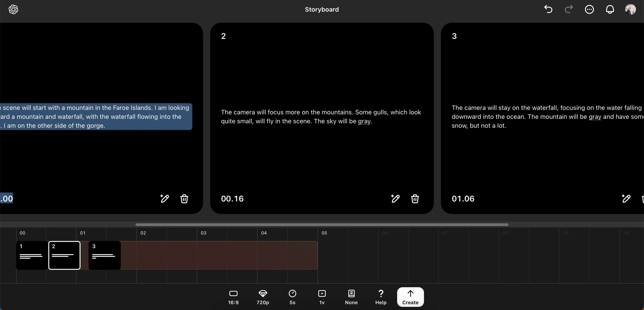Open notifications via the bell icon
This screenshot has width=644, height=310.
610,9
